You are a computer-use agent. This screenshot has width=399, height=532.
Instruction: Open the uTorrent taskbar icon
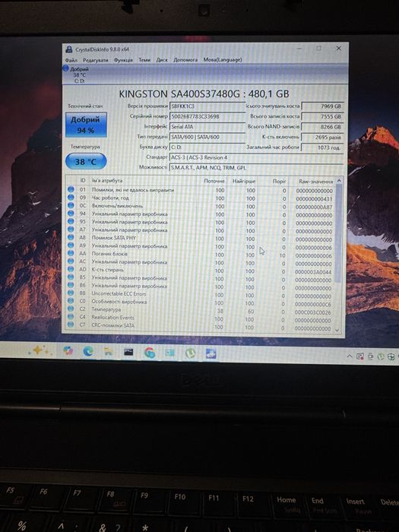click(x=190, y=353)
